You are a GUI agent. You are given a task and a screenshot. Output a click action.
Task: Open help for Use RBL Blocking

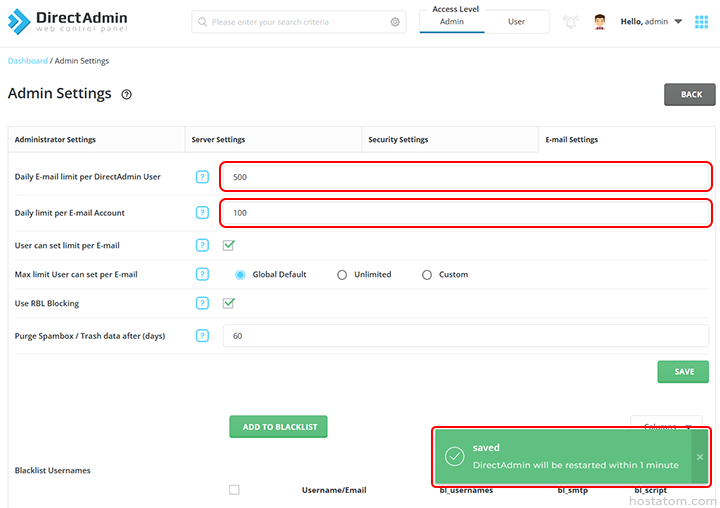tap(202, 303)
